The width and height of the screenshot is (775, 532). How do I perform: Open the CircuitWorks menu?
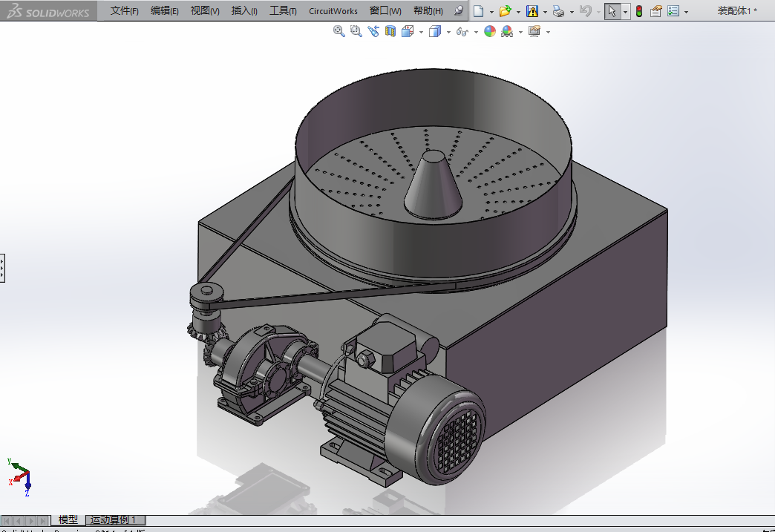pos(333,11)
